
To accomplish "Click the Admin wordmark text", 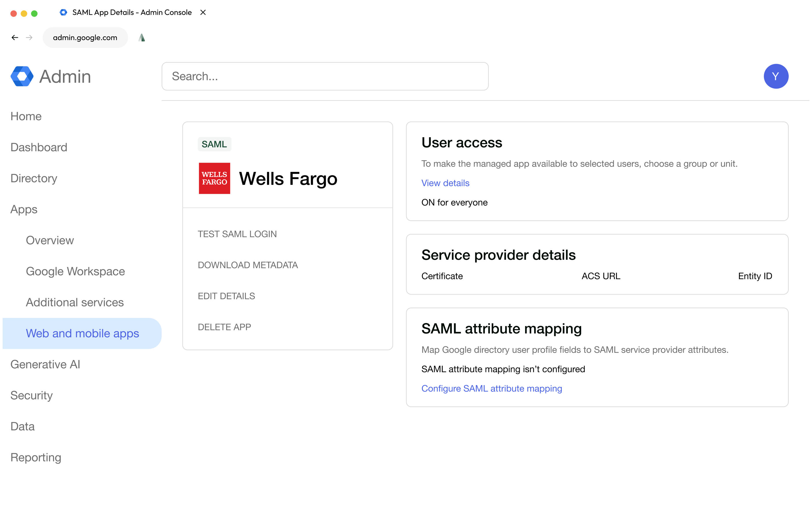I will [x=65, y=76].
